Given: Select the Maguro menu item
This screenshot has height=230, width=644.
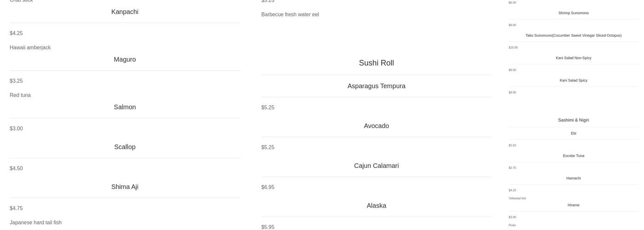Looking at the screenshot, I should (x=125, y=59).
